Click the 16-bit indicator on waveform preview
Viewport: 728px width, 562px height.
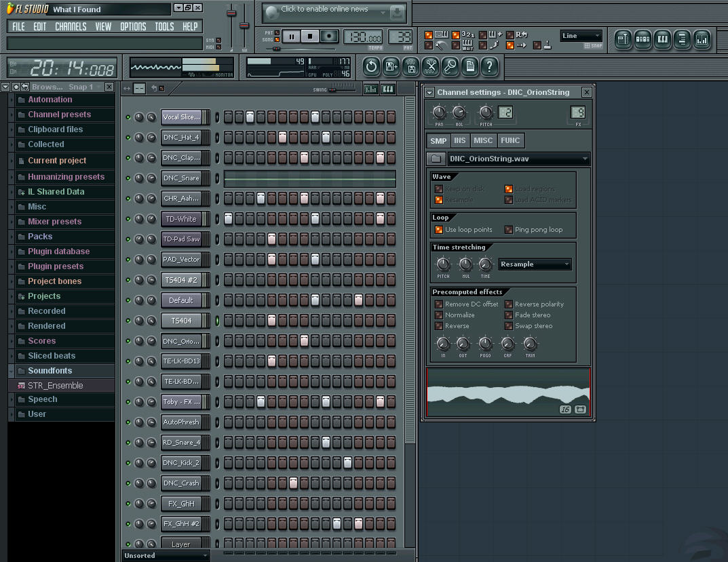pos(565,409)
